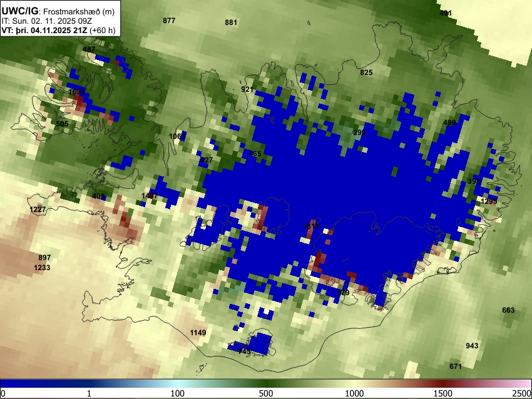Click the map value 1149
This screenshot has width=532, height=399.
(198, 333)
